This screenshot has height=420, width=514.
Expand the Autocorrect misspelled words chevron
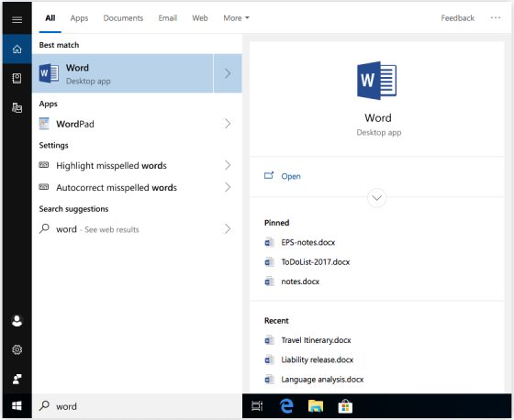[228, 187]
